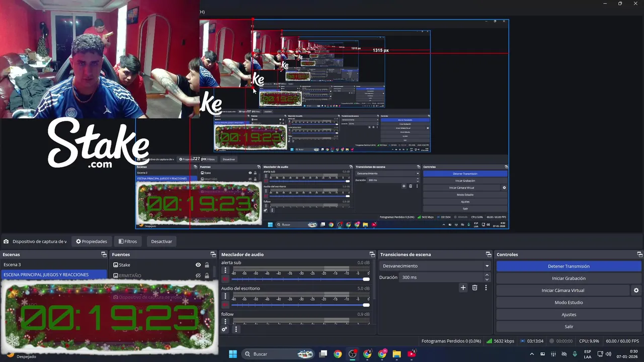
Task: Open Filtros for the selected source
Action: (x=128, y=241)
